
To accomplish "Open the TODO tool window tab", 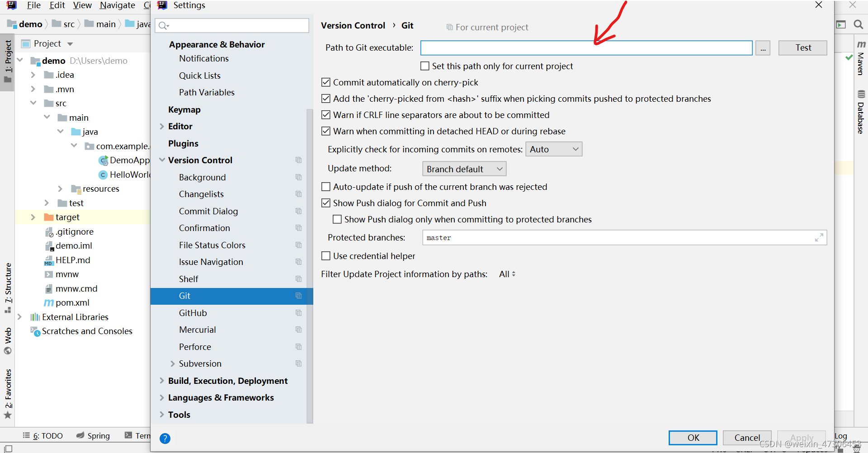I will tap(43, 436).
